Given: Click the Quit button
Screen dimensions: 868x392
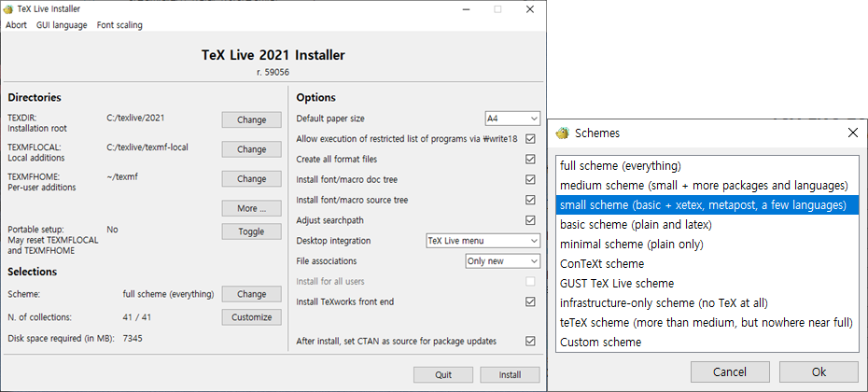Looking at the screenshot, I should [x=443, y=375].
